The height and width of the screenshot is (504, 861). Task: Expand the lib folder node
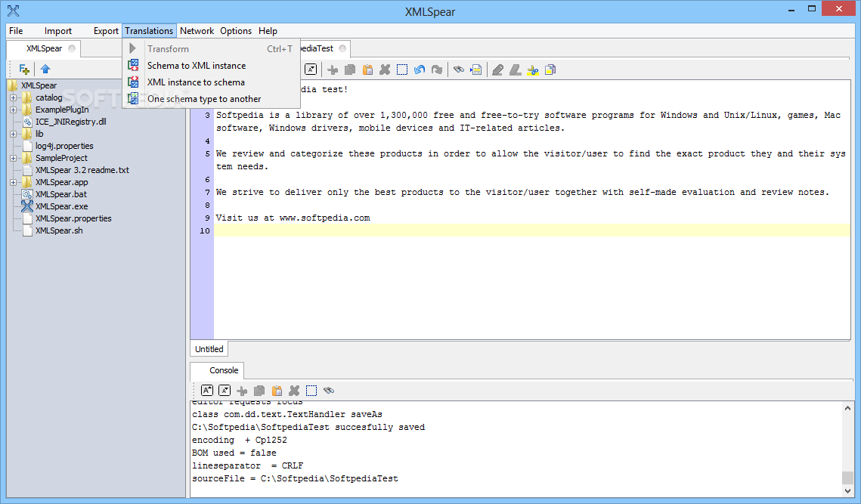13,134
